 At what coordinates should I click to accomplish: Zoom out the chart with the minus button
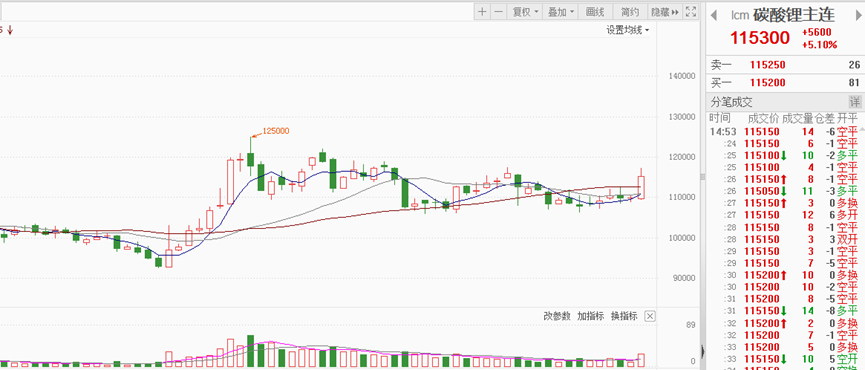[498, 12]
